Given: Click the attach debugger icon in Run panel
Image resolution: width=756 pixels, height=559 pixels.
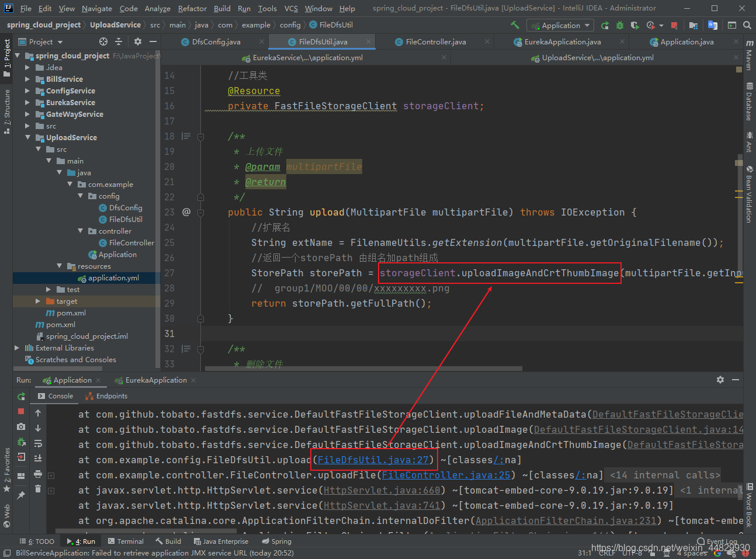Looking at the screenshot, I should tap(21, 442).
